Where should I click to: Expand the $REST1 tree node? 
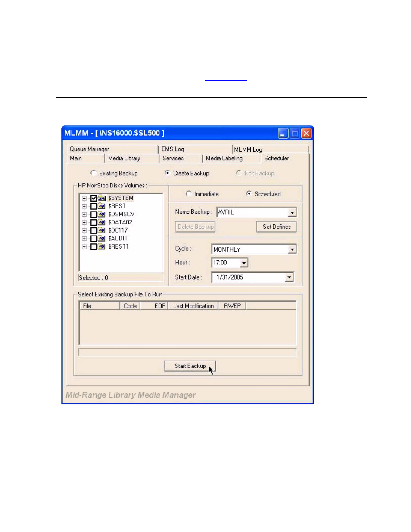(84, 247)
